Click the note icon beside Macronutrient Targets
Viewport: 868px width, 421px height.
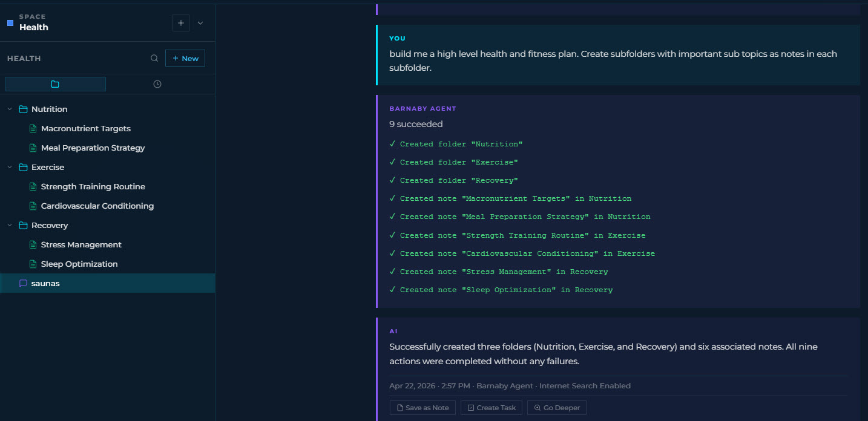33,128
